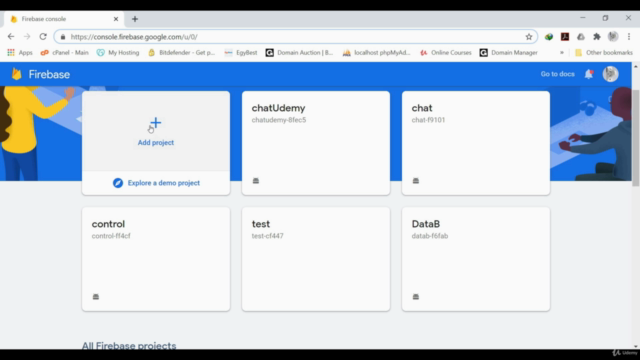Open the chatUdemy project card

coord(316,143)
